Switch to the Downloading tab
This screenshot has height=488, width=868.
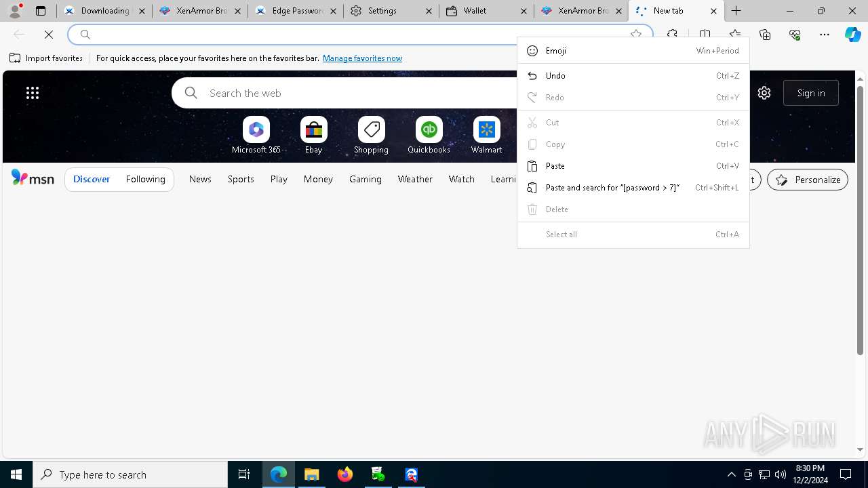pos(104,11)
